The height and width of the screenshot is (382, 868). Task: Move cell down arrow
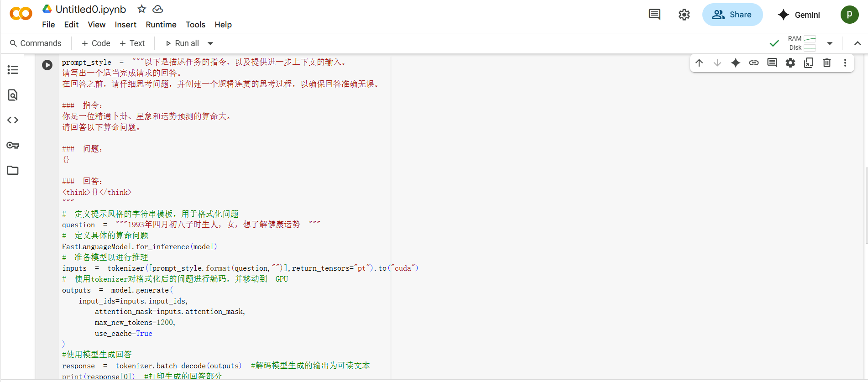tap(717, 63)
